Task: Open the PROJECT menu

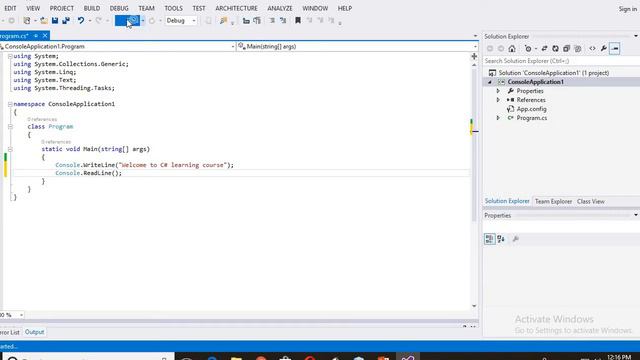Action: click(x=62, y=8)
